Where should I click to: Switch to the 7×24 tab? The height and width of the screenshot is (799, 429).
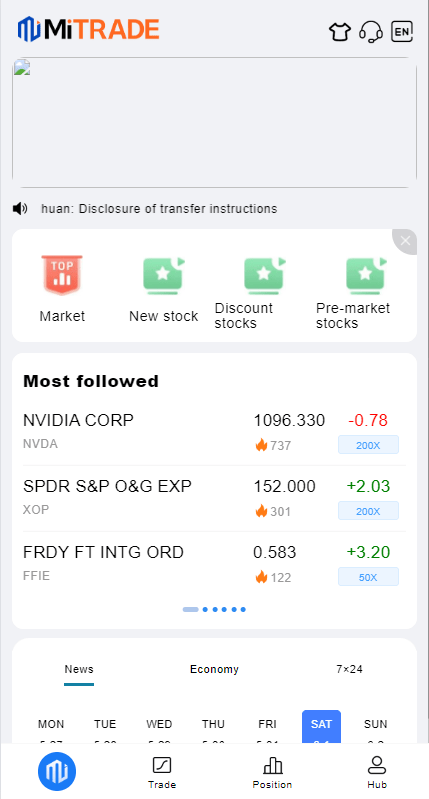coord(350,669)
